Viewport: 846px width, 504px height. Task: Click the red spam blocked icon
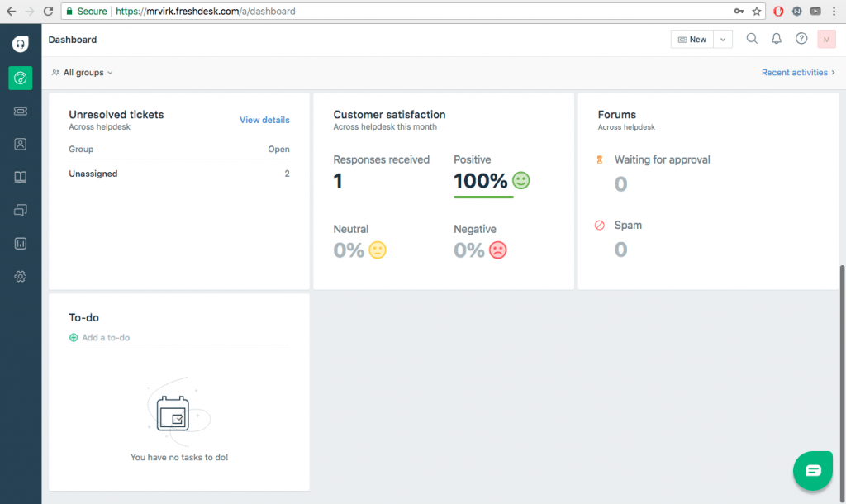pyautogui.click(x=600, y=225)
